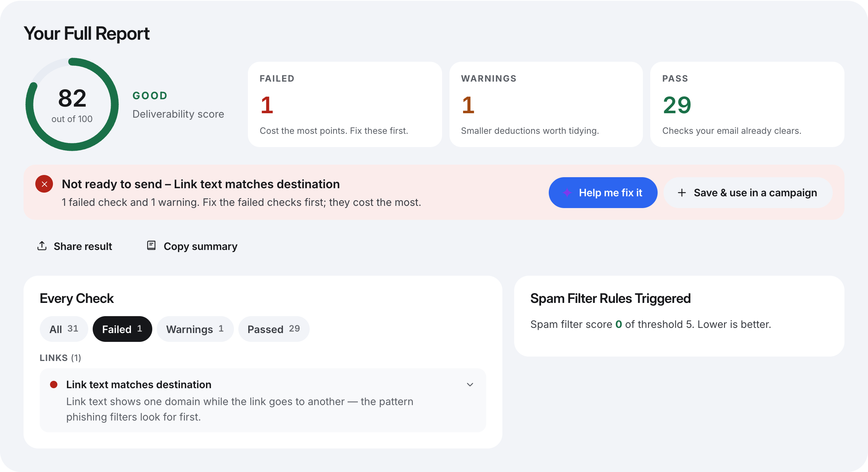Open the Failed summary card
The height and width of the screenshot is (472, 868).
pyautogui.click(x=345, y=104)
